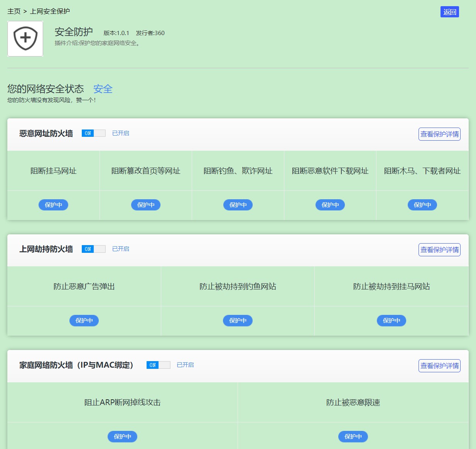
Task: Toggle the 恶意网址防火墙 ON switch
Action: coord(93,133)
